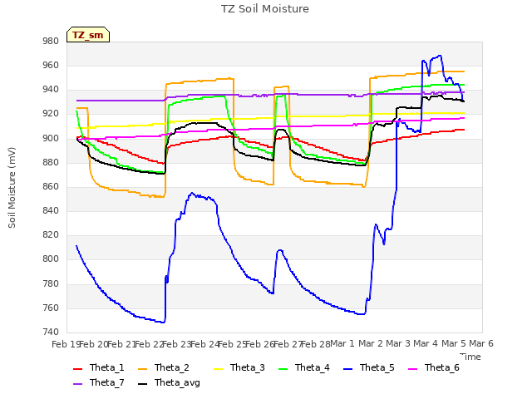Click the 800 y-axis tick value
The width and height of the screenshot is (532, 399).
pos(51,259)
